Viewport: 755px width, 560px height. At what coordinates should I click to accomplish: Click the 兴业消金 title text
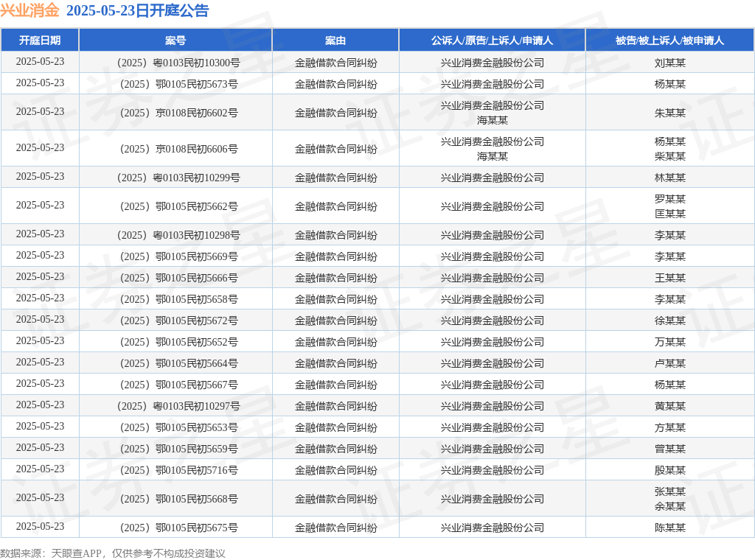(29, 10)
